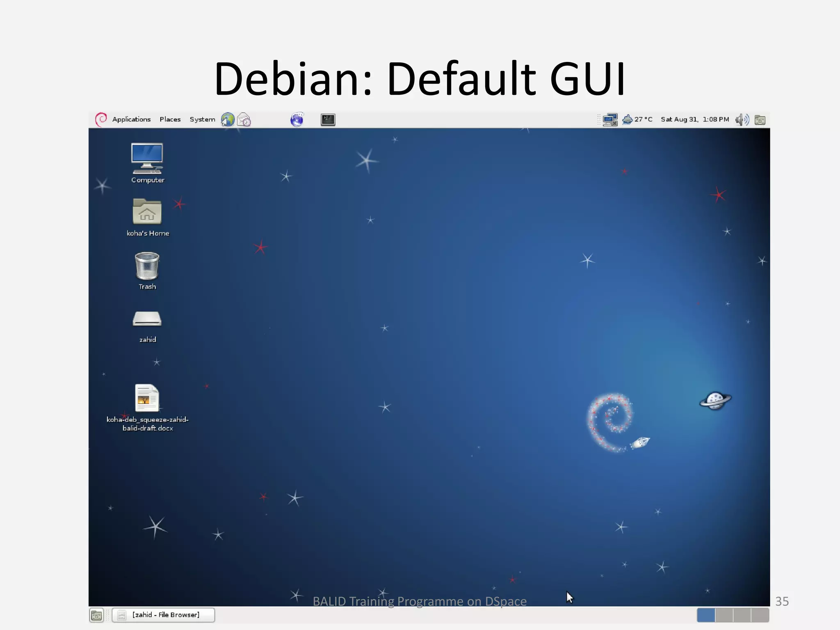
Task: Open the Applications menu
Action: tap(131, 119)
